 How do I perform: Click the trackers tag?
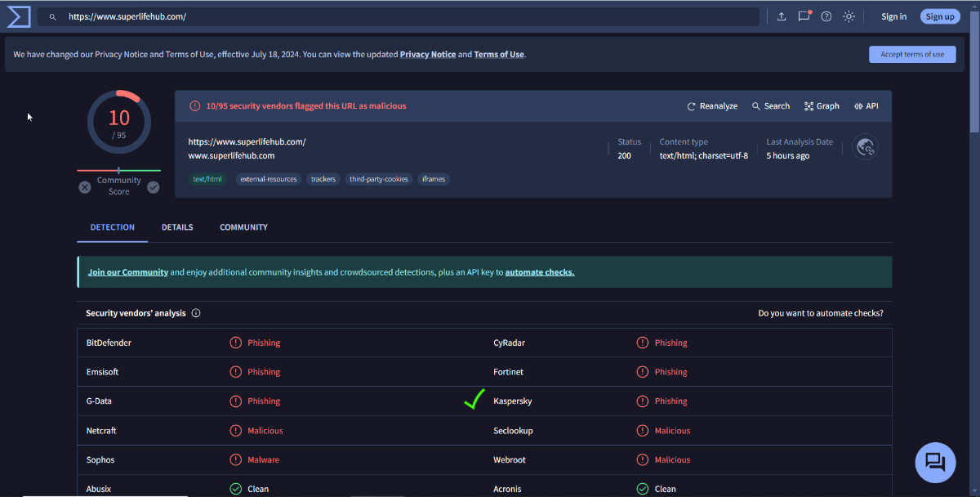323,179
